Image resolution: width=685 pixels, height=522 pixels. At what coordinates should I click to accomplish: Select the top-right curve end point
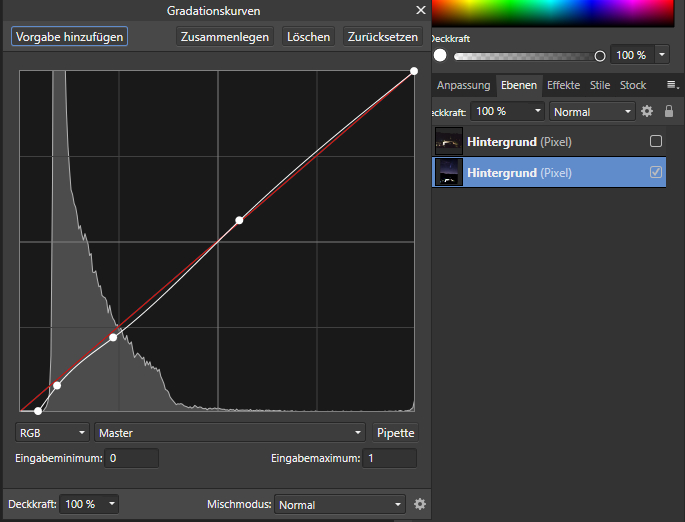pos(414,71)
